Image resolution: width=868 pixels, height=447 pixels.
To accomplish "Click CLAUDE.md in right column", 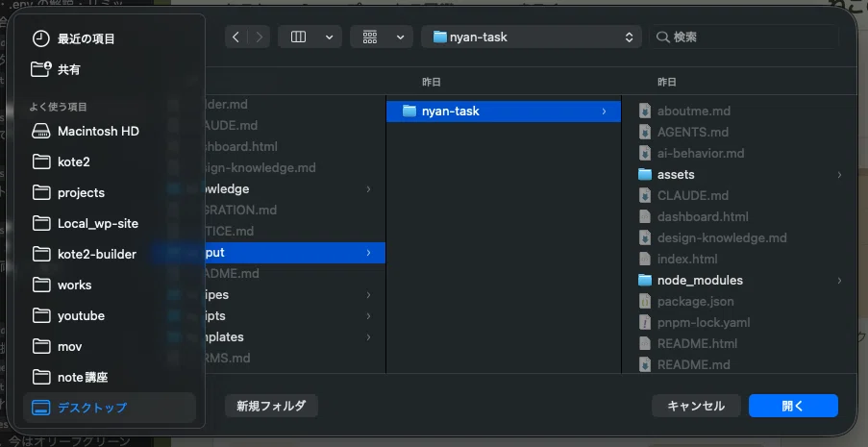I will (x=692, y=195).
